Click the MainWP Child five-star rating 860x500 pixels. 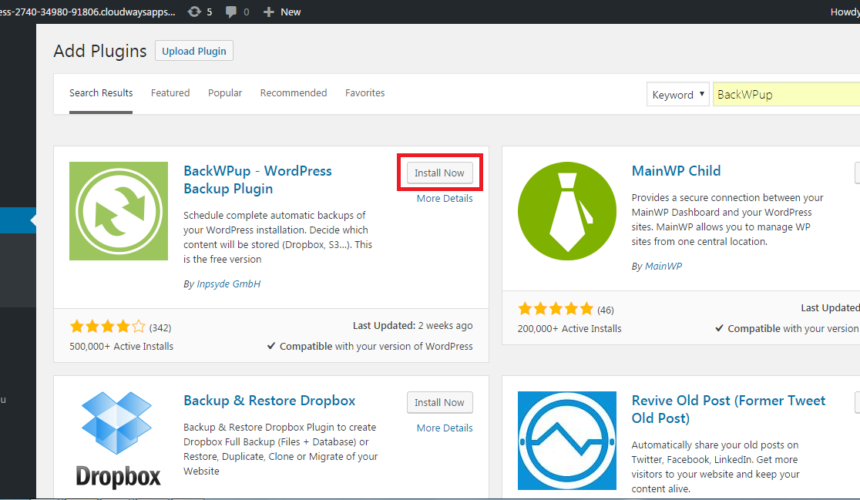(556, 309)
